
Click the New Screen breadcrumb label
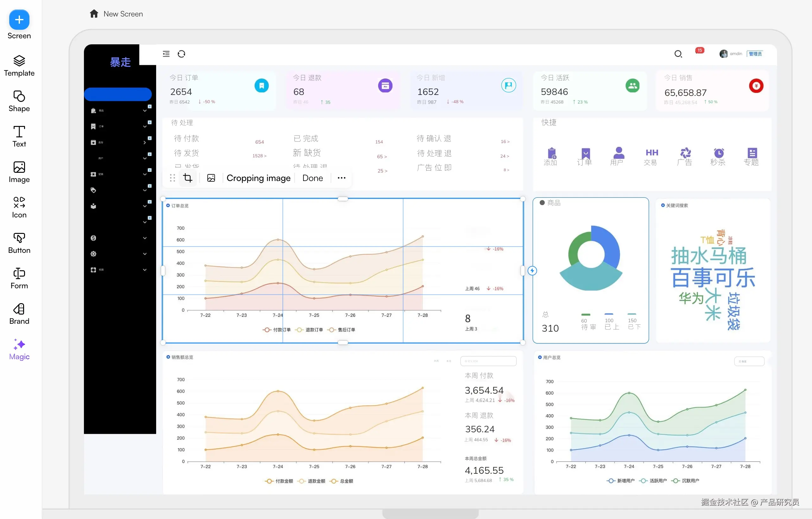click(123, 14)
